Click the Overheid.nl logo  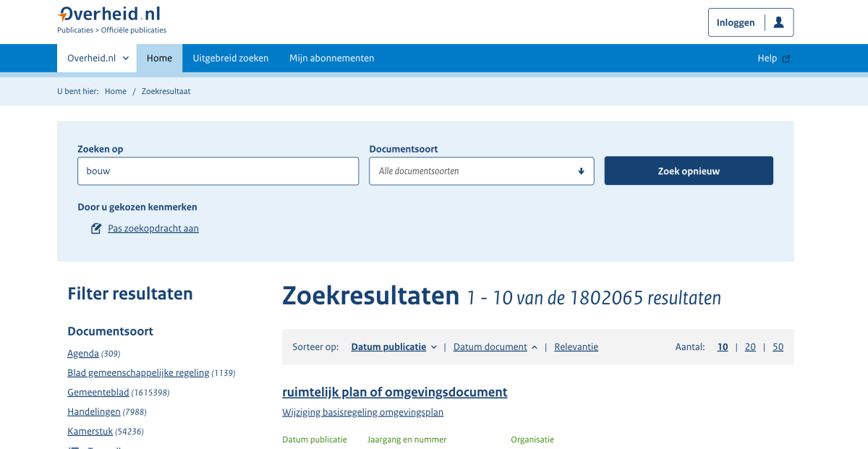click(109, 14)
